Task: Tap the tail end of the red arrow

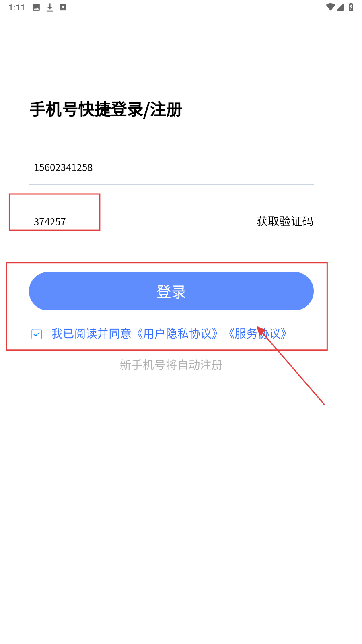Action: click(x=323, y=403)
